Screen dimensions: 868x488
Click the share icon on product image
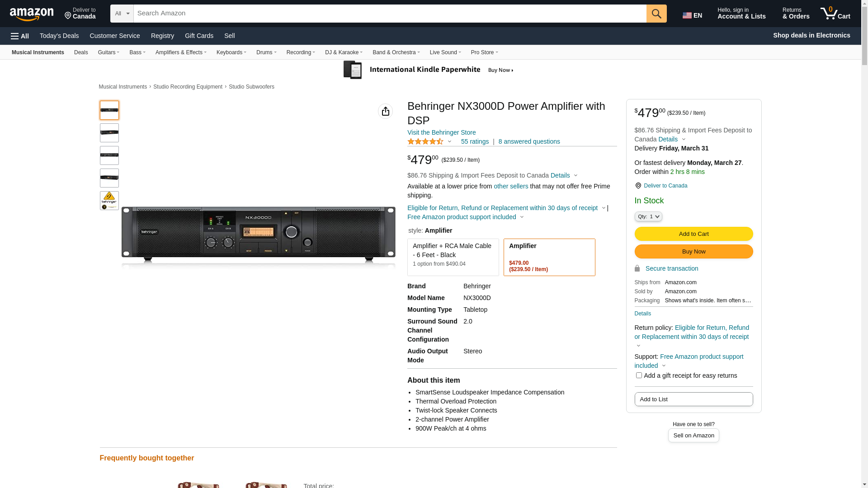point(385,111)
